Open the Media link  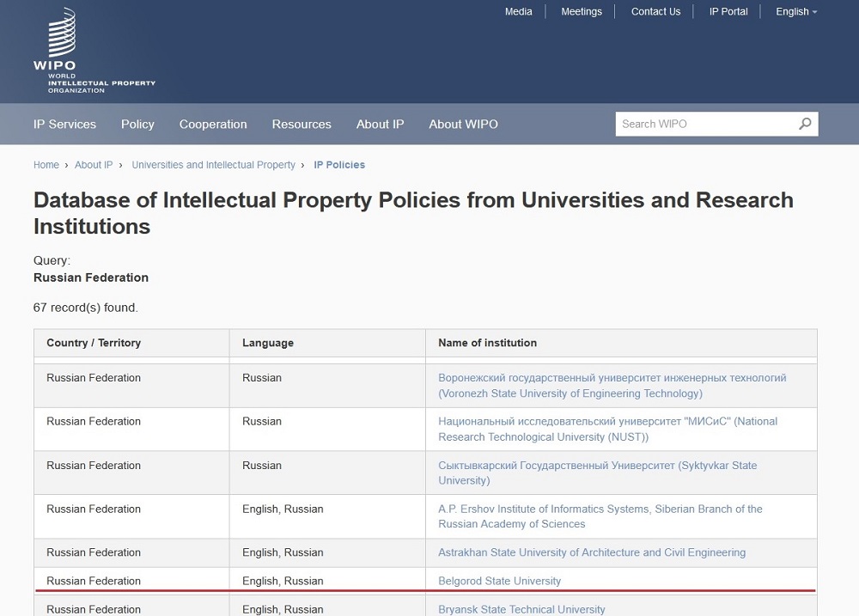click(x=518, y=12)
